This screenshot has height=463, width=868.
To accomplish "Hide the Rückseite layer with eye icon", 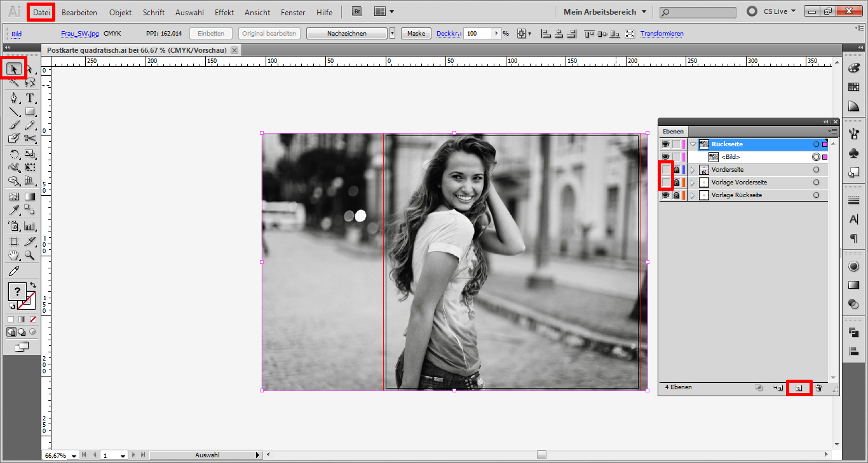I will click(665, 144).
